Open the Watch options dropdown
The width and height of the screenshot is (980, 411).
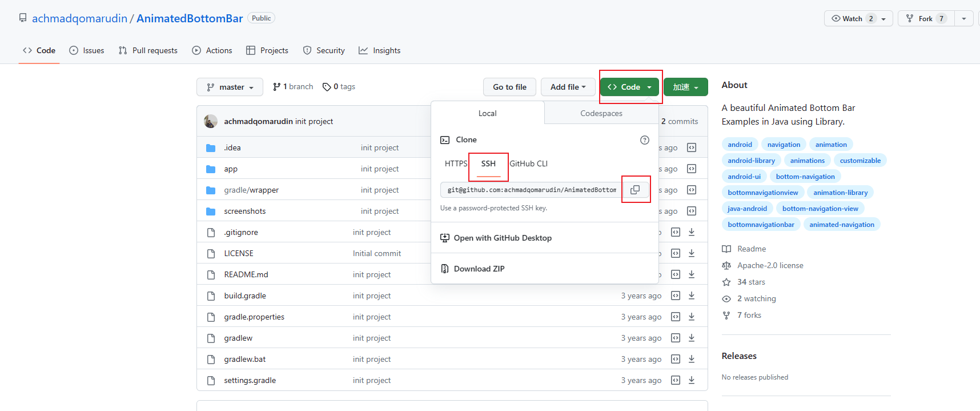[x=858, y=18]
